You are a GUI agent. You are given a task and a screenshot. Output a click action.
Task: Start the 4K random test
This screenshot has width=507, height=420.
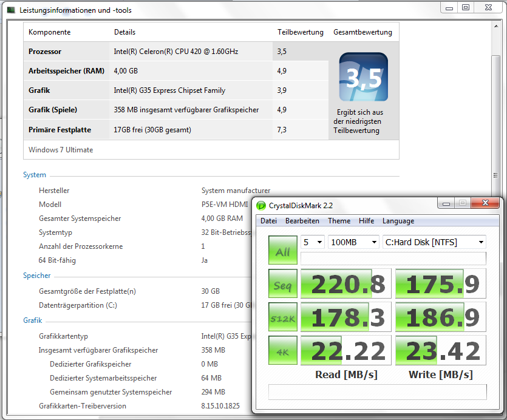(282, 350)
